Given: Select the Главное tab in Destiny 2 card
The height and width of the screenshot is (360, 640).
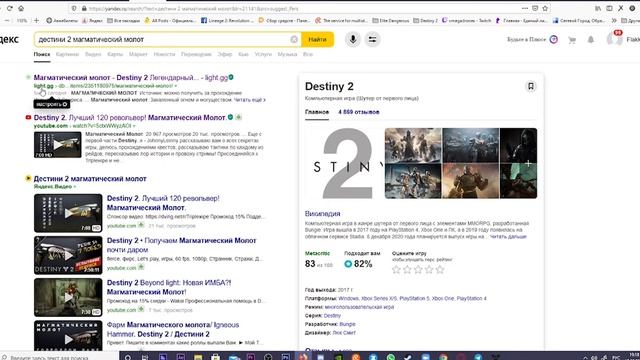Looking at the screenshot, I should [x=317, y=112].
